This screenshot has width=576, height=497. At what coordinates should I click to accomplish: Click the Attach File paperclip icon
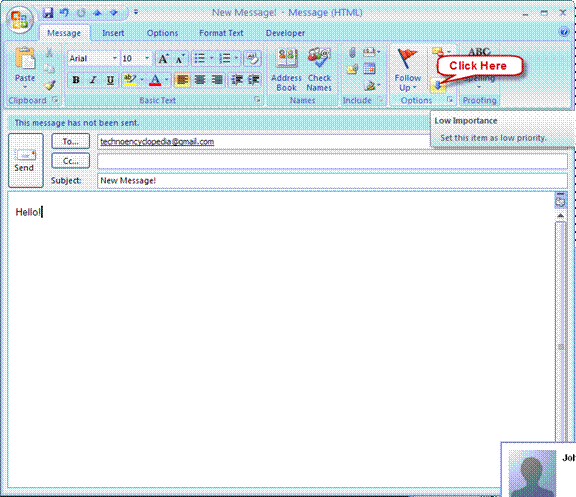[352, 53]
